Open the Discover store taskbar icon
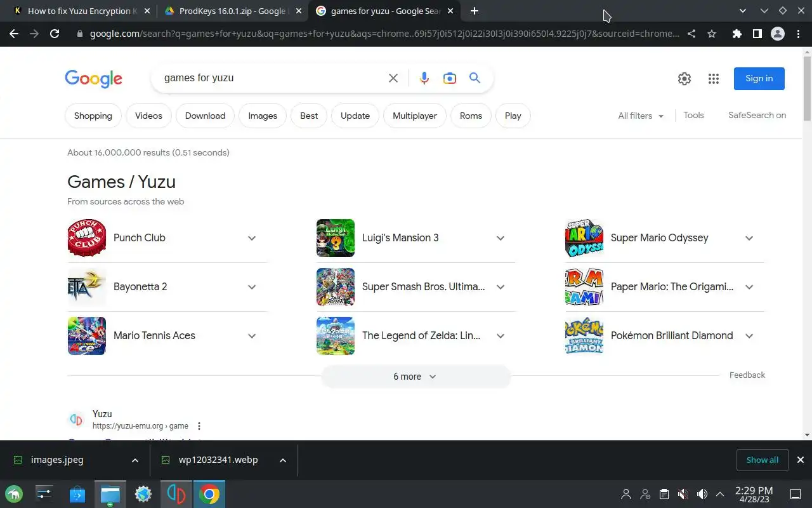This screenshot has width=812, height=508. click(x=77, y=494)
